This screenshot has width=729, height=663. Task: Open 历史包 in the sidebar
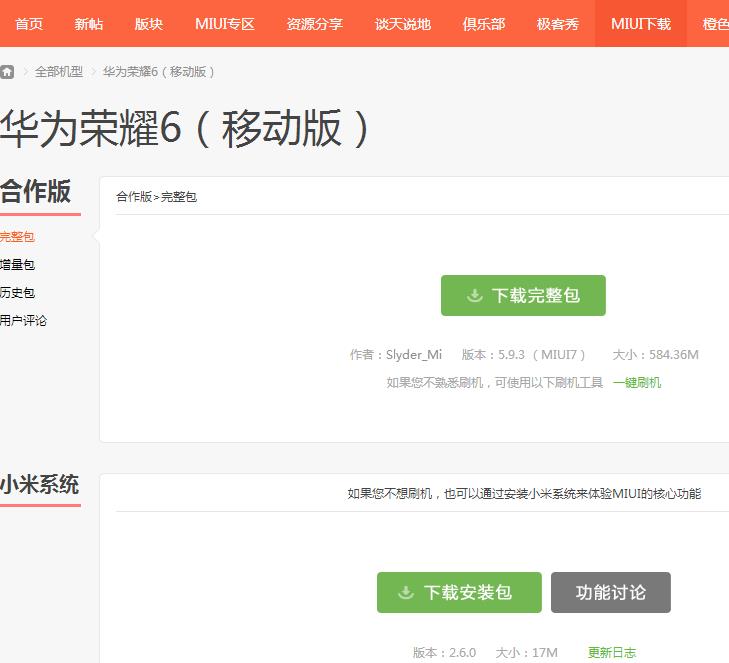tap(17, 292)
